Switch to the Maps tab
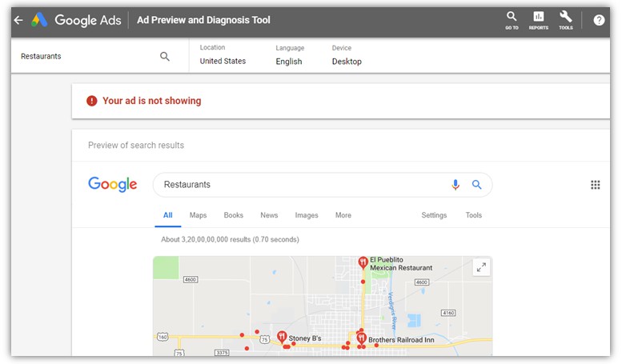622x364 pixels. [x=198, y=215]
